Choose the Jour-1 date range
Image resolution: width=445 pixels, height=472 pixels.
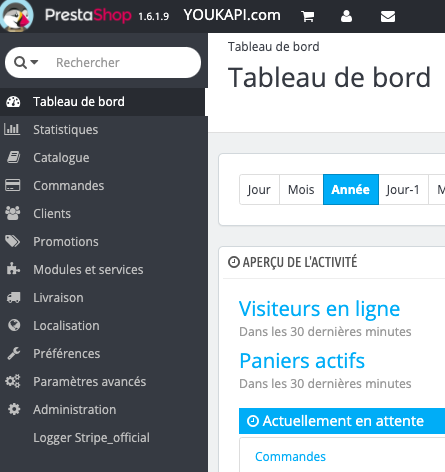coord(403,189)
